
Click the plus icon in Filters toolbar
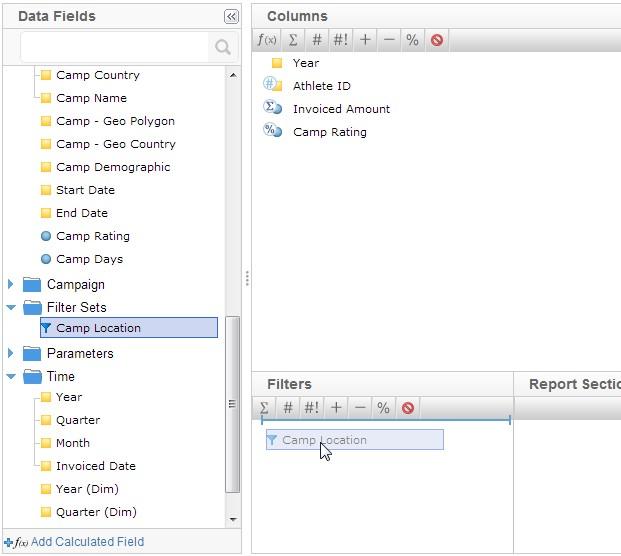pyautogui.click(x=336, y=408)
